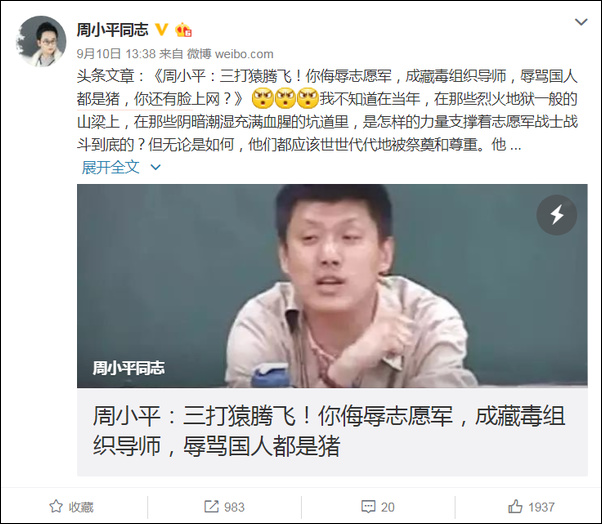
Task: Click the lightning bolt article icon
Action: coord(557,215)
